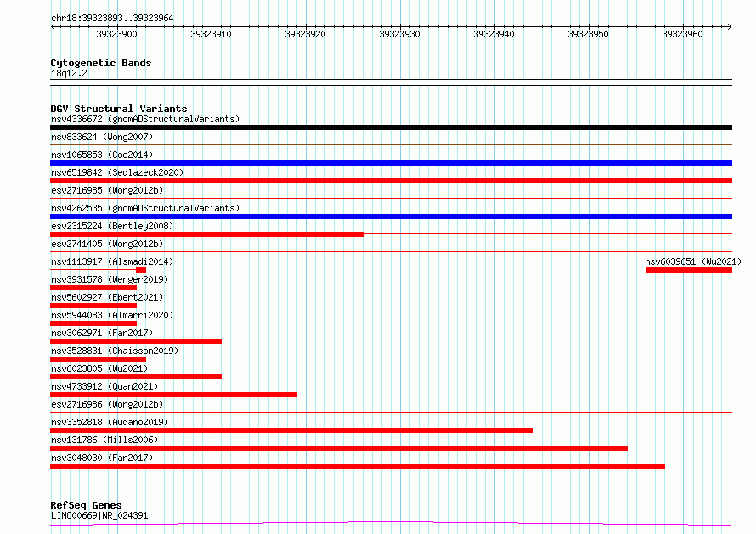
Task: Click the nsv4336672 (gnomADStructuralVariants) label
Action: point(145,119)
